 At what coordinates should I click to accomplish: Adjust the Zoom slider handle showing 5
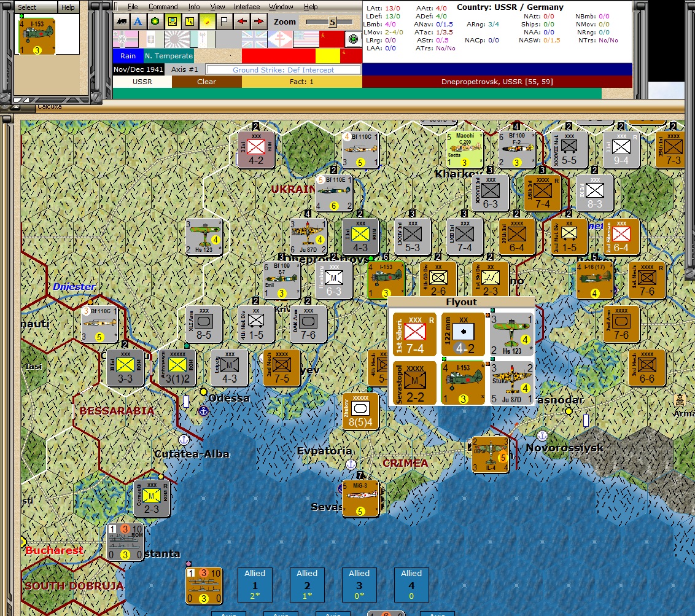pyautogui.click(x=332, y=21)
